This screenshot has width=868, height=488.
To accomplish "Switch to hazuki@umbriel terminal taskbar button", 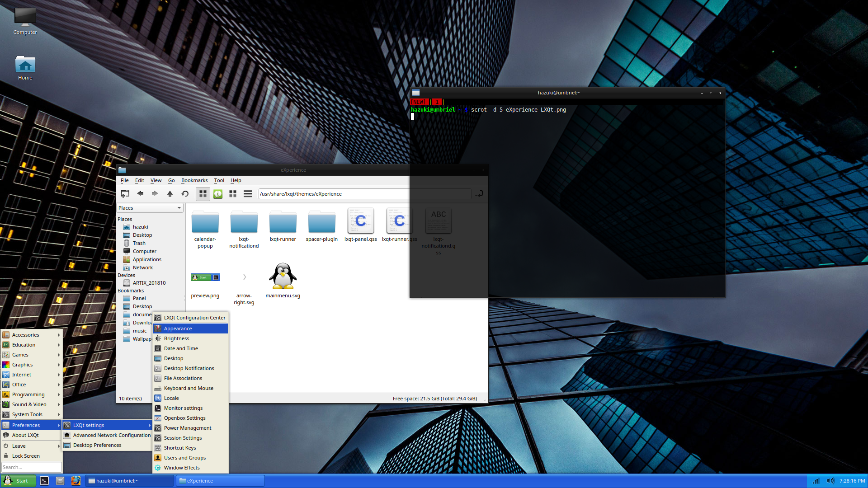I will coord(129,481).
